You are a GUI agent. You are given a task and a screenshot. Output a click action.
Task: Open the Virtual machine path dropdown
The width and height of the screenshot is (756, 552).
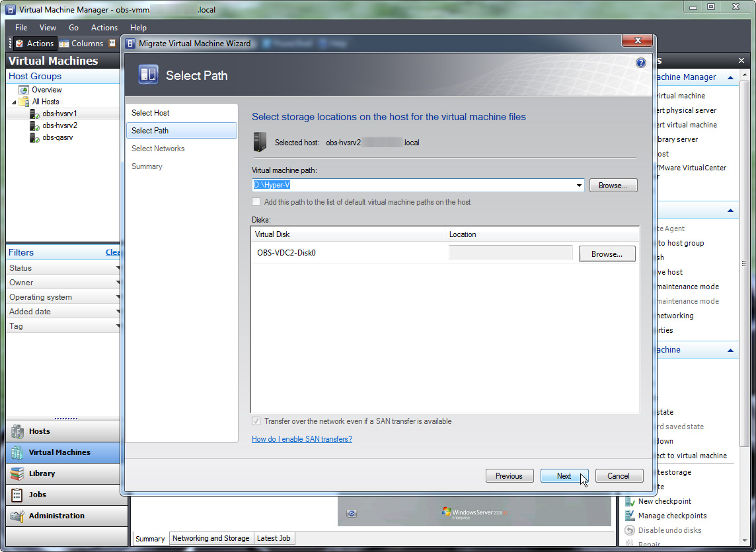tap(578, 185)
